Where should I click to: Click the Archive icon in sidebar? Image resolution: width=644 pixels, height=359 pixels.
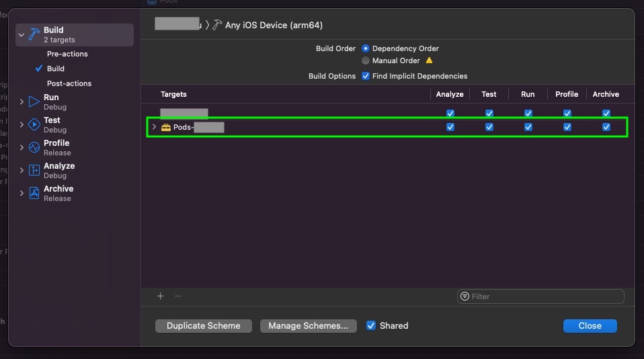(x=34, y=194)
